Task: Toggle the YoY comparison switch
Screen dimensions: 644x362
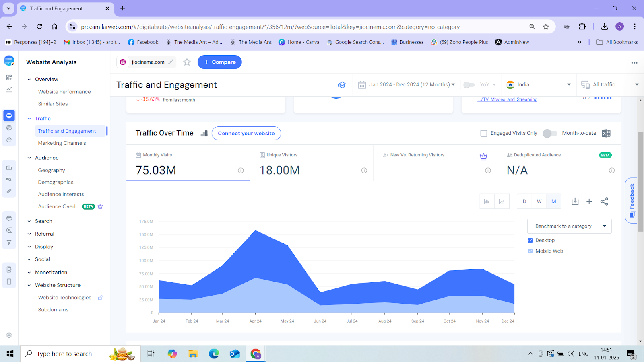Action: click(x=469, y=85)
